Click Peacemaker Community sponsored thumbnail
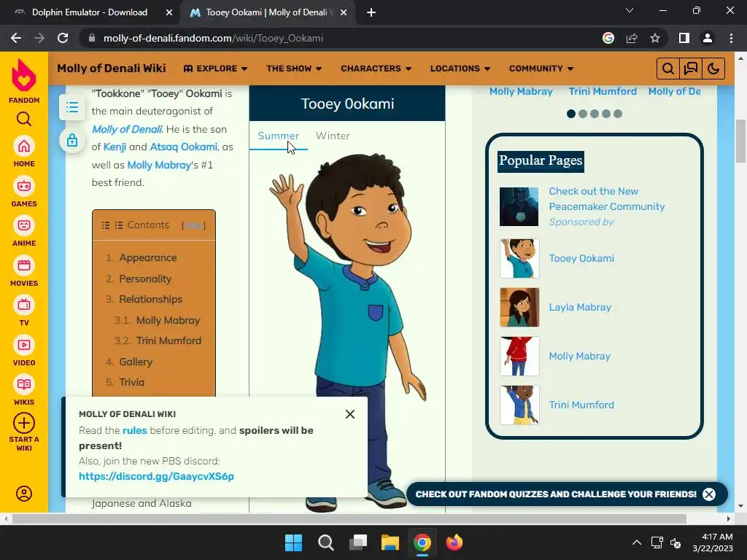The width and height of the screenshot is (747, 560). pyautogui.click(x=519, y=206)
